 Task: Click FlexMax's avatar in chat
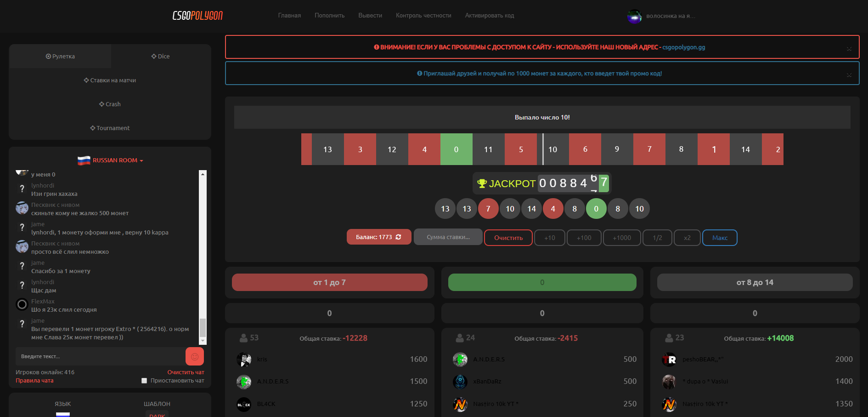[22, 304]
